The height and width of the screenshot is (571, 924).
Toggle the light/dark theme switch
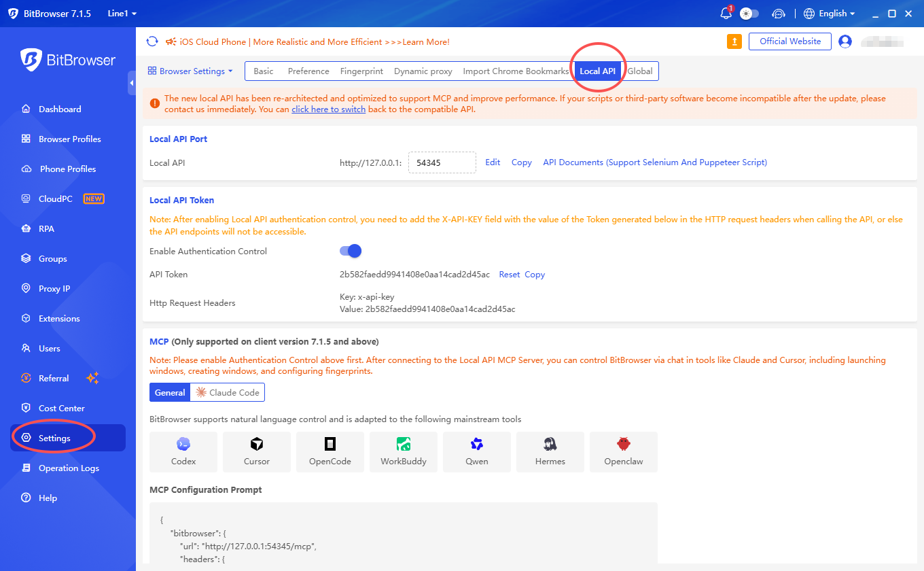tap(749, 14)
